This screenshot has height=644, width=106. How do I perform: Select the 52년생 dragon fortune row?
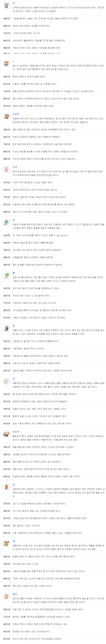(x=53, y=235)
